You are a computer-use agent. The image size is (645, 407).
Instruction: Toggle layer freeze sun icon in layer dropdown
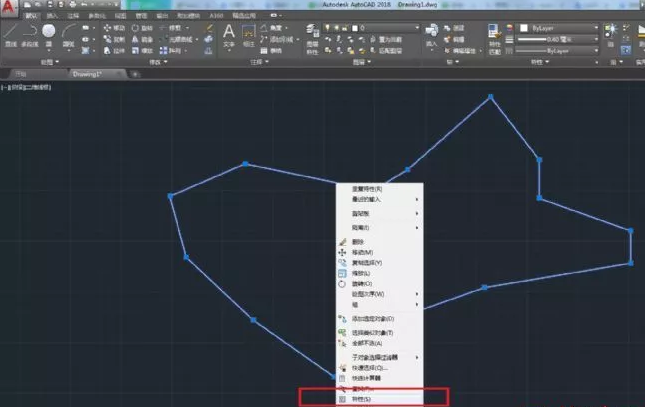click(336, 28)
